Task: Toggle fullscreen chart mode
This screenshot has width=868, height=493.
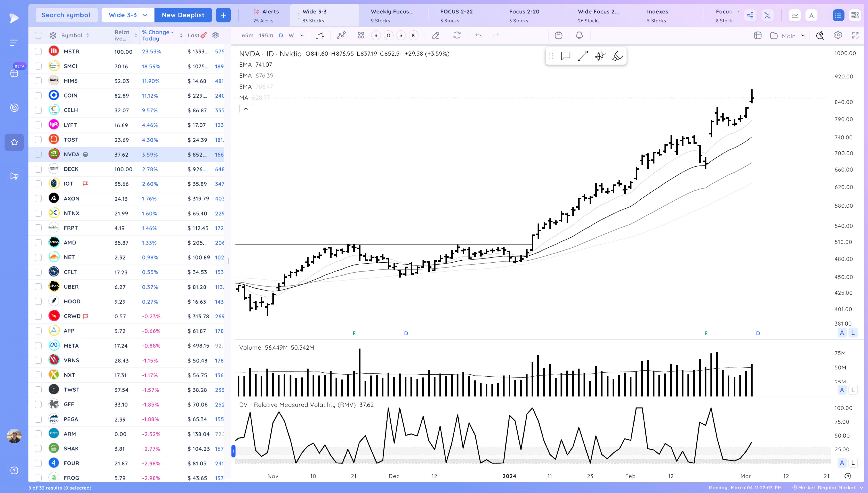Action: pyautogui.click(x=855, y=35)
